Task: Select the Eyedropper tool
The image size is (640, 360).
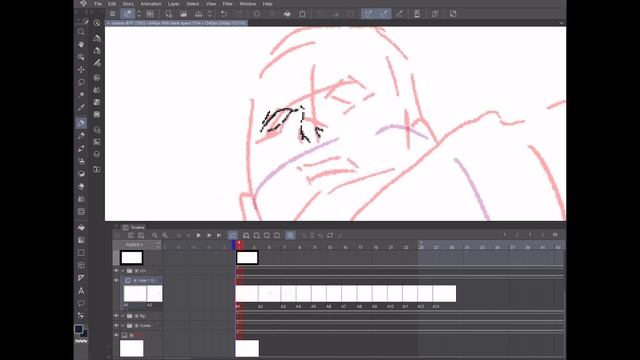Action: [81, 107]
